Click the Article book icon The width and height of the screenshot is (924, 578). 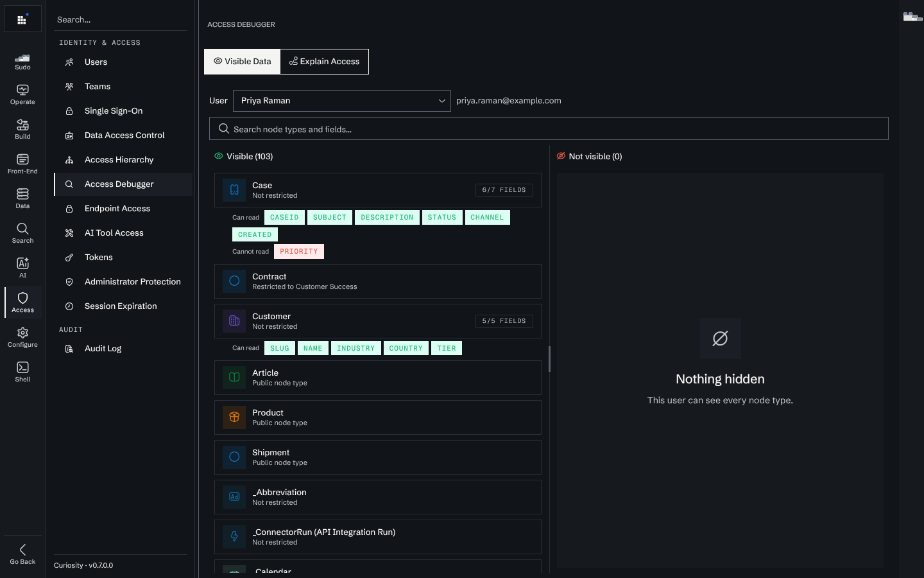tap(234, 378)
